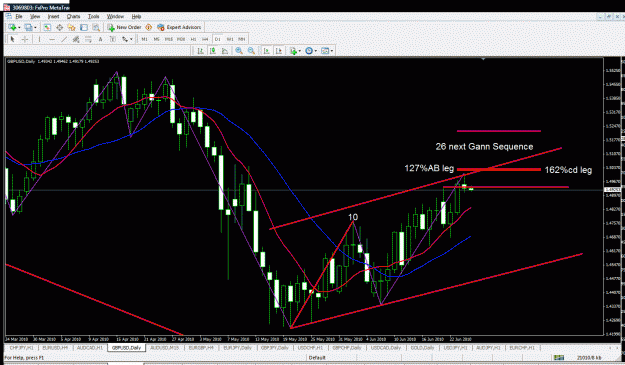This screenshot has width=625, height=365.
Task: Select the GBPUSD,Daily chart tab
Action: pyautogui.click(x=127, y=348)
